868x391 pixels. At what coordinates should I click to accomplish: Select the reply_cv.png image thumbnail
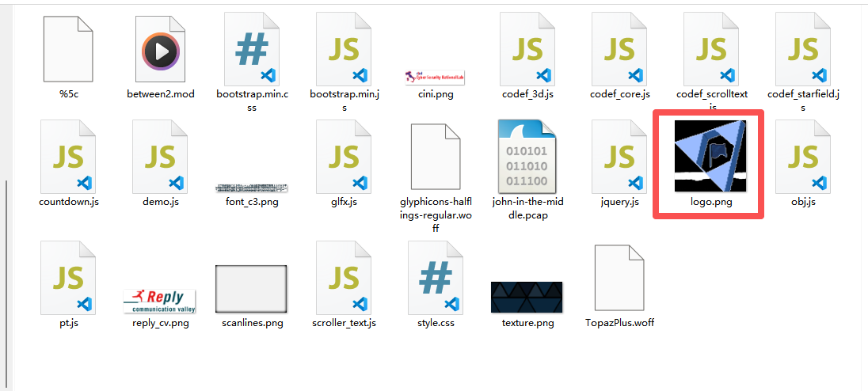(x=159, y=302)
